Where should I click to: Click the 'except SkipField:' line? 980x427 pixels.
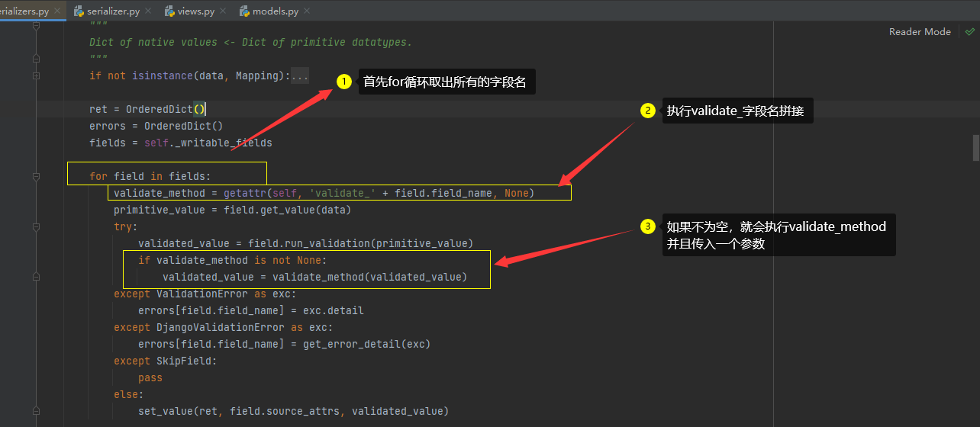165,361
